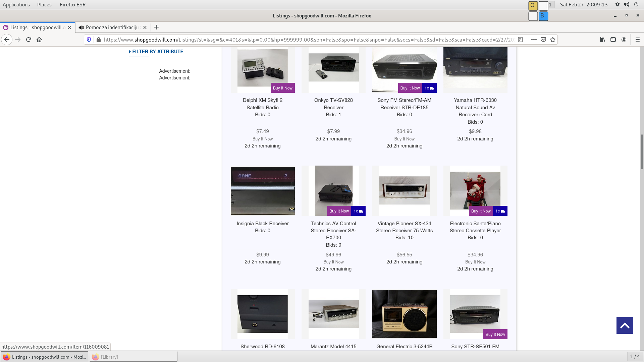
Task: Close the Listings shopgoodwill tab
Action: click(69, 27)
